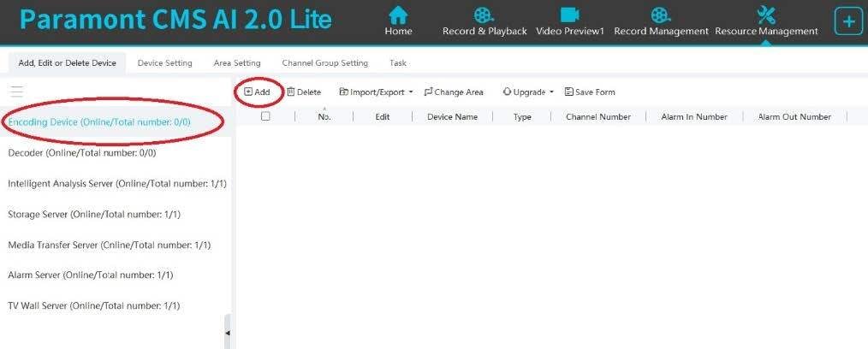868x349 pixels.
Task: Select Intelligent Analysis Server entry
Action: click(x=117, y=183)
